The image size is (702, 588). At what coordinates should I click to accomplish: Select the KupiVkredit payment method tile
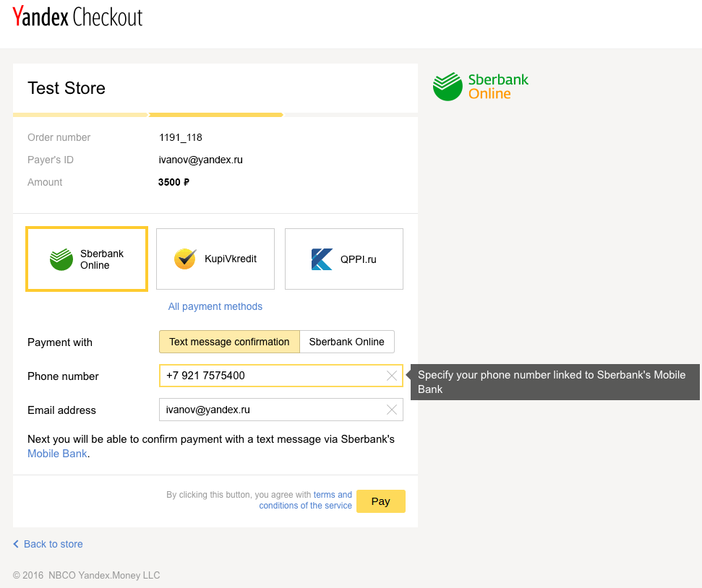pyautogui.click(x=215, y=259)
